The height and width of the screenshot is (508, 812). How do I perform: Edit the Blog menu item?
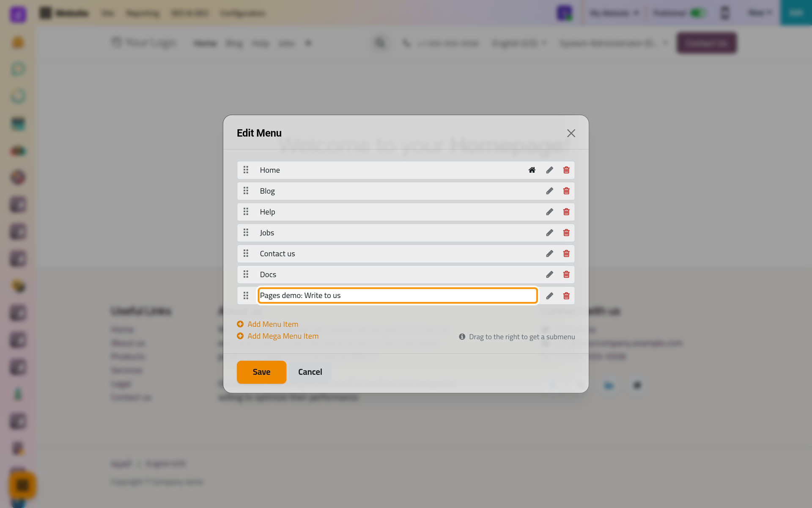click(549, 191)
